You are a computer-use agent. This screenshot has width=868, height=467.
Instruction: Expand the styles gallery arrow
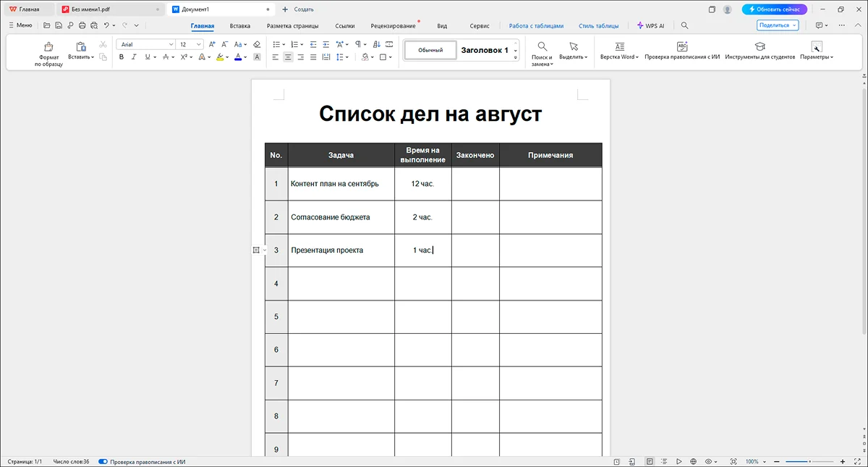516,58
